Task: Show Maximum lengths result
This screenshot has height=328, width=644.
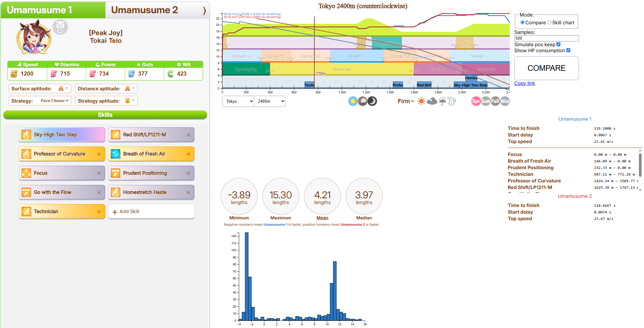Action: pyautogui.click(x=281, y=196)
